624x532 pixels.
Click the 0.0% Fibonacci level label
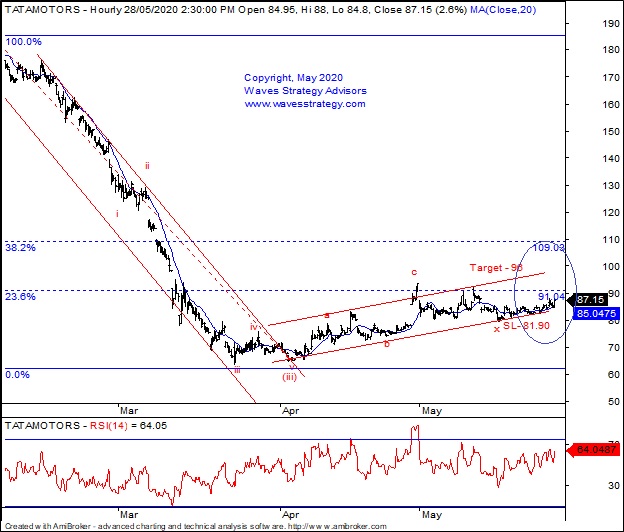(18, 374)
